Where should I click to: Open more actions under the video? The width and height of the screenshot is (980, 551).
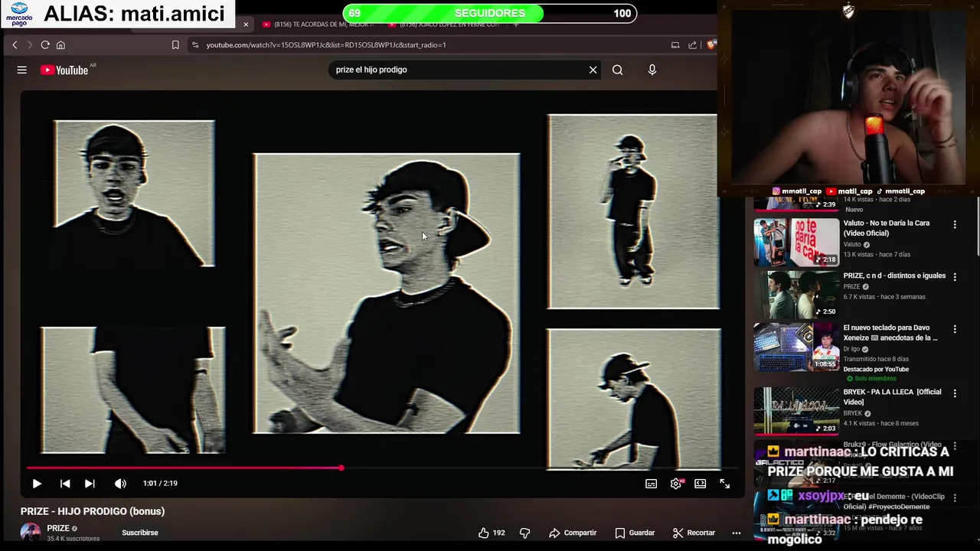coord(737,533)
